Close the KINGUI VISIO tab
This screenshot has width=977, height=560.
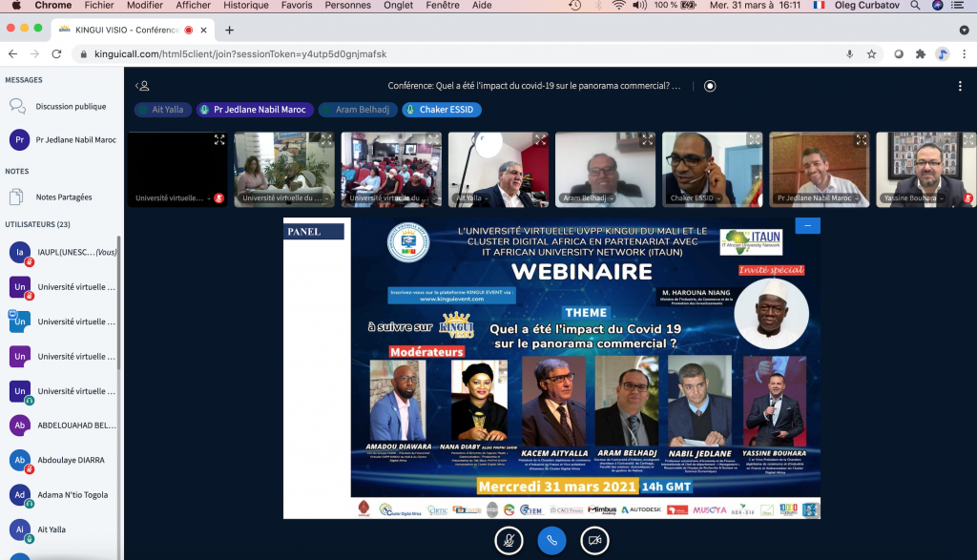pos(203,30)
